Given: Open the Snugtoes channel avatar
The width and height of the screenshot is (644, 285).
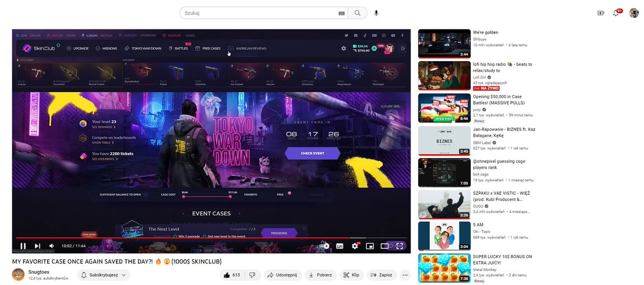Looking at the screenshot, I should (x=18, y=275).
